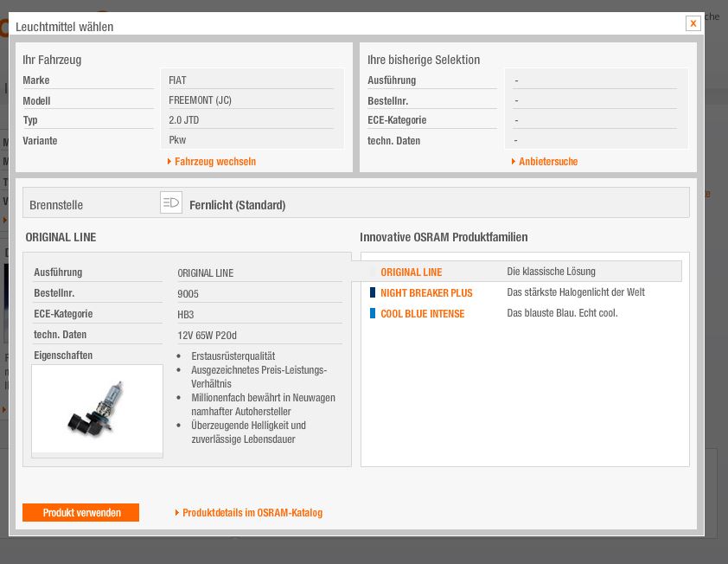728x564 pixels.
Task: Open the Fahrzeug wechseln link
Action: 214,162
